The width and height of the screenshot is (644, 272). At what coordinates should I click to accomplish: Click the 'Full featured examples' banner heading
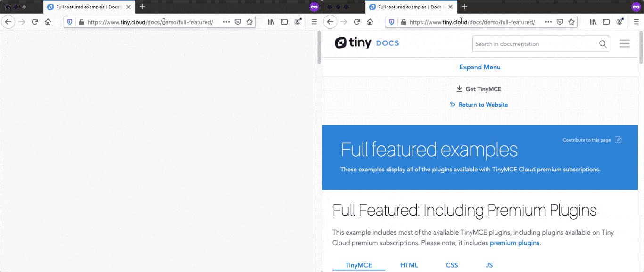pyautogui.click(x=429, y=150)
